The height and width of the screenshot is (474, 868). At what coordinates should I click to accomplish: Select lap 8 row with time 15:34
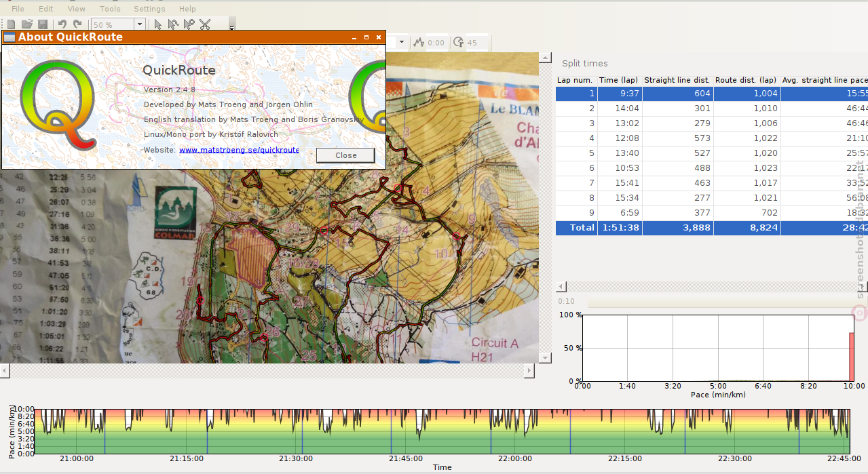(712, 198)
